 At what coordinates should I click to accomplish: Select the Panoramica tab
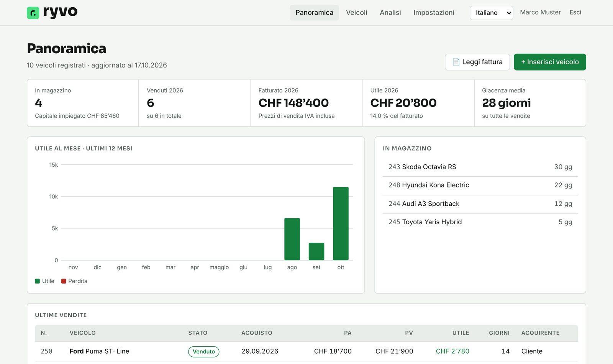(314, 13)
